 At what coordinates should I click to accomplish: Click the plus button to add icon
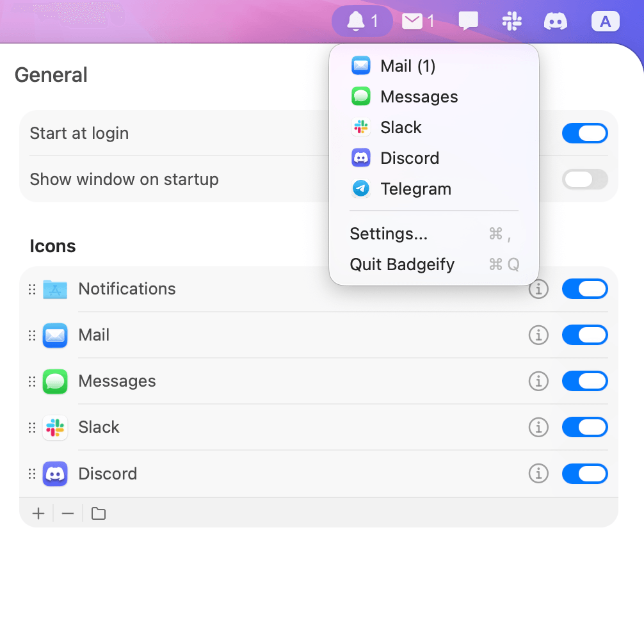click(38, 513)
